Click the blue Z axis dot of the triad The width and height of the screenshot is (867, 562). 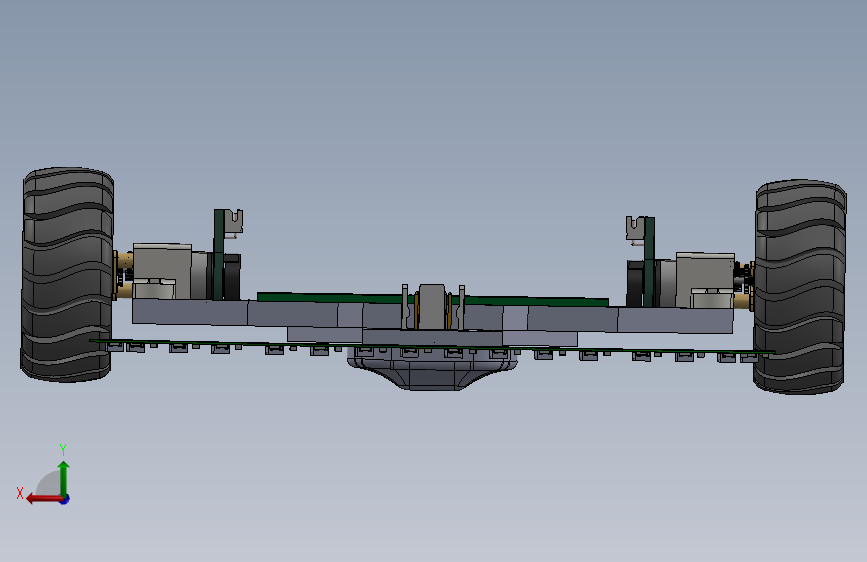point(65,499)
